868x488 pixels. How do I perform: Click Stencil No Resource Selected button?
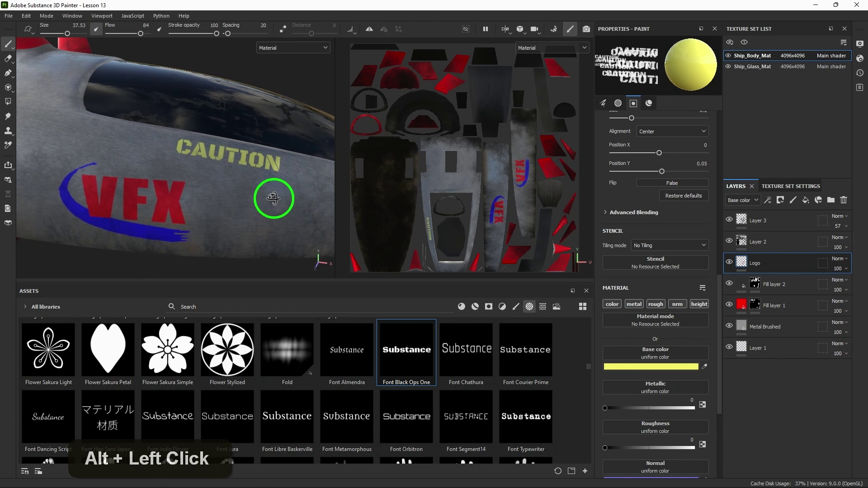[655, 263]
